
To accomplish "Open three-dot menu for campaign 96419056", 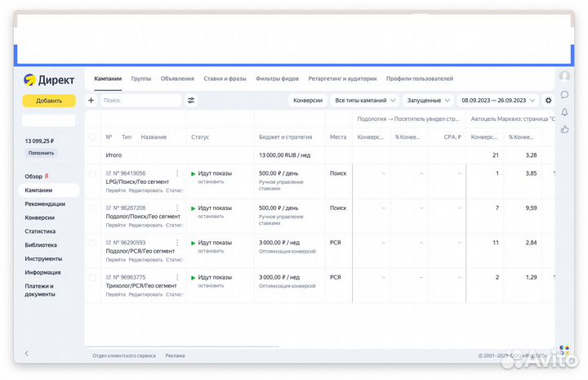I will click(177, 173).
